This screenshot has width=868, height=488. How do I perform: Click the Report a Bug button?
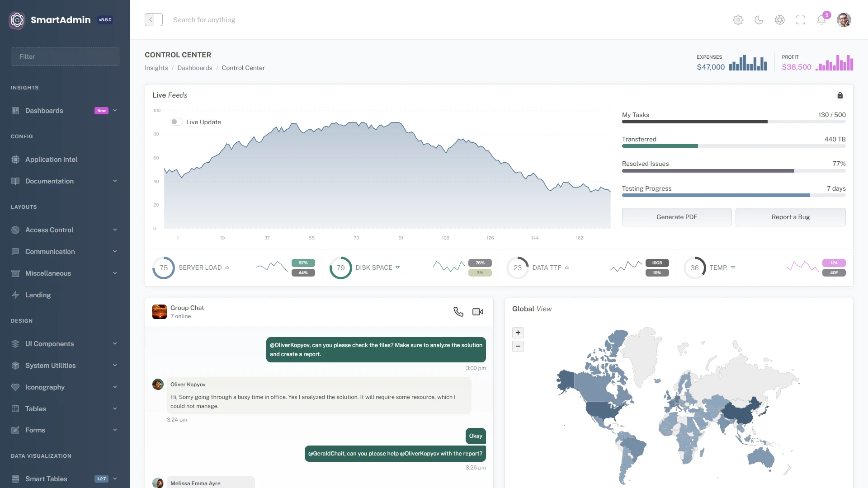tap(791, 217)
